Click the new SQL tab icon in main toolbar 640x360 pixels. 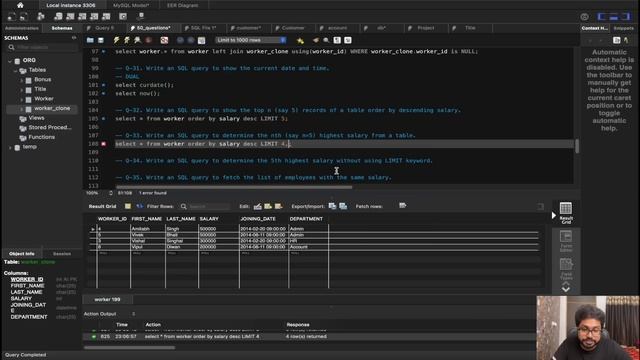click(12, 16)
